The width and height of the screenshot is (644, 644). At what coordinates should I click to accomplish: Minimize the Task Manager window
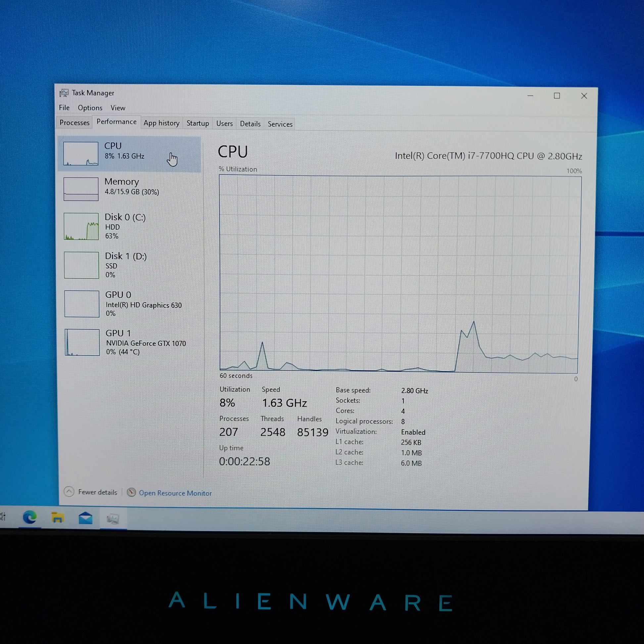530,96
